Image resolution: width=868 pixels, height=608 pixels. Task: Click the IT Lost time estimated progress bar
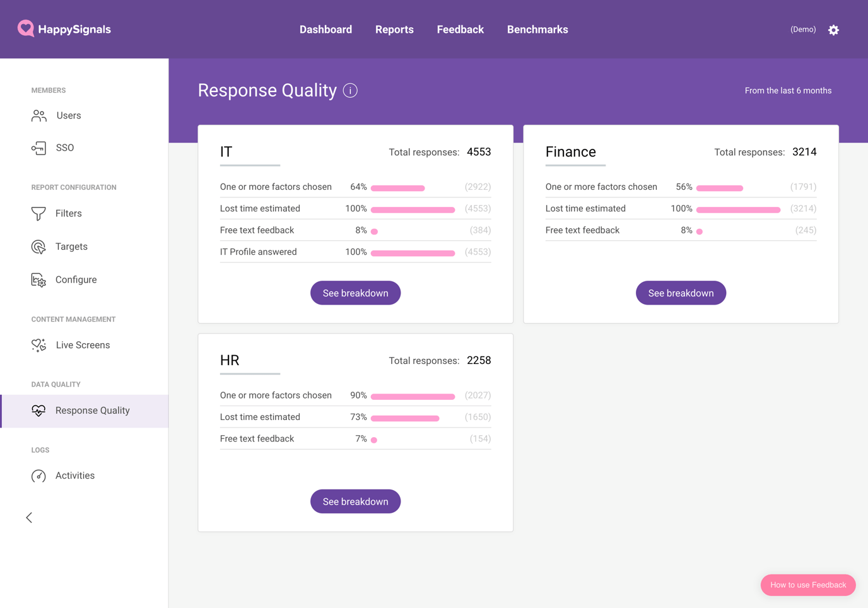(413, 209)
